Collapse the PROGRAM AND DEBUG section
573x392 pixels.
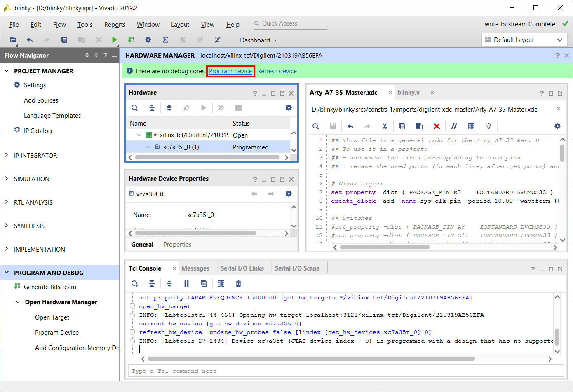coord(7,273)
